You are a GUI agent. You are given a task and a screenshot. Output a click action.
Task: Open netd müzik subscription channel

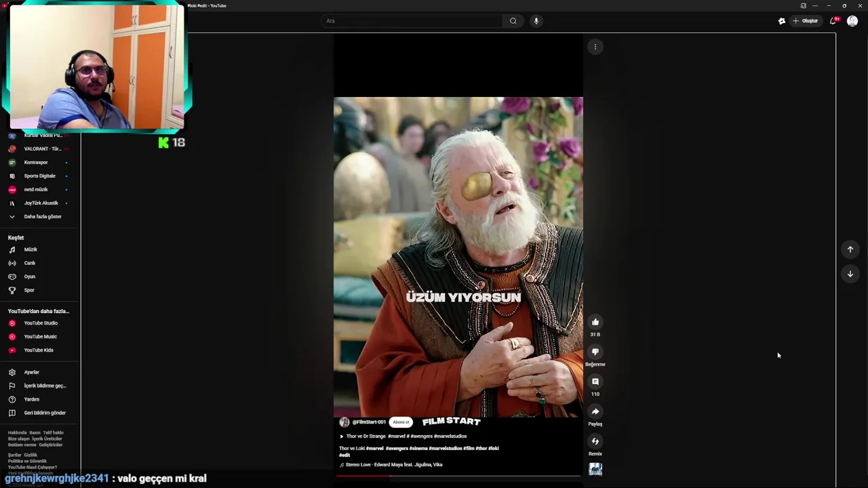tap(40, 190)
